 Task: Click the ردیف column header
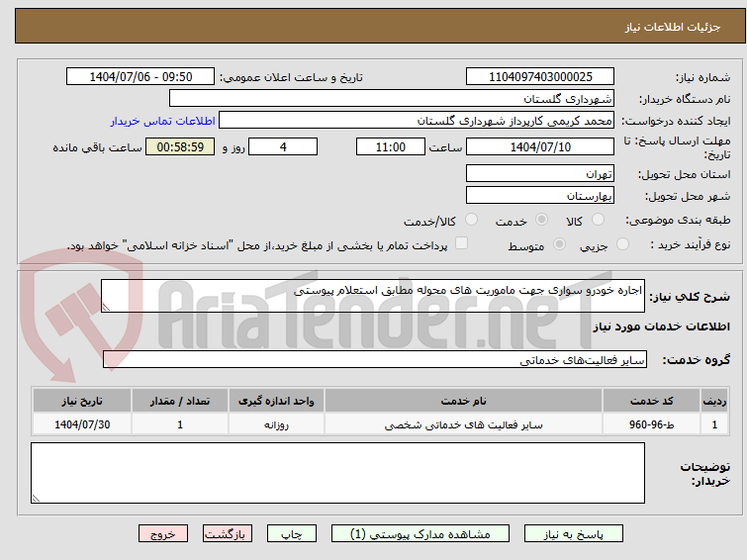714,401
